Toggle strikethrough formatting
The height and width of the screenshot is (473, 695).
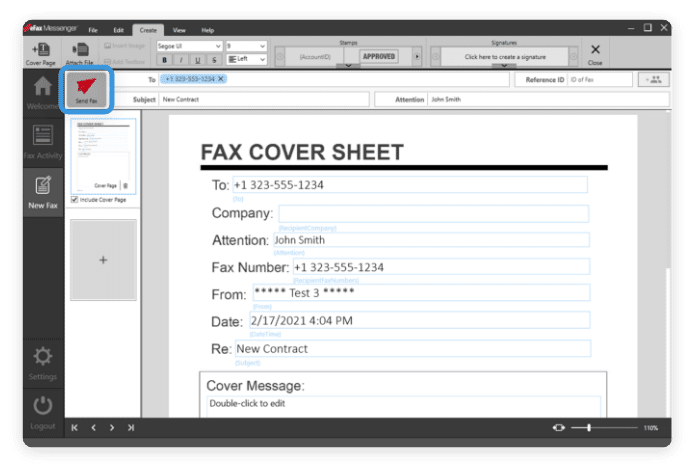tap(215, 59)
